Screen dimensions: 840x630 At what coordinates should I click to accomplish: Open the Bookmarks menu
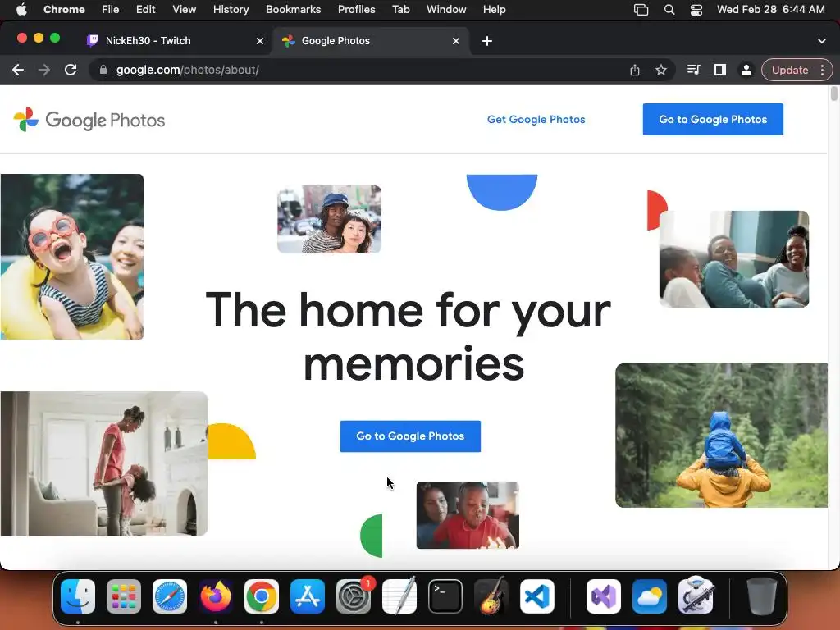(x=293, y=10)
